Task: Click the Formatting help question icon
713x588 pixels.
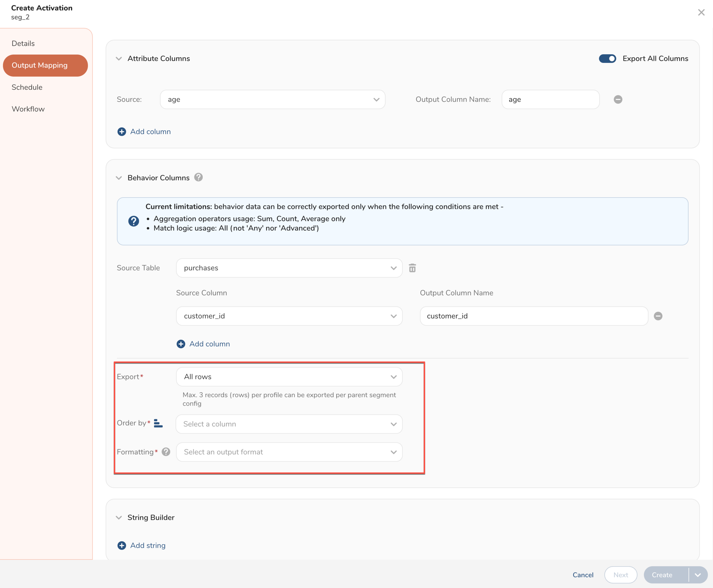Action: pyautogui.click(x=166, y=452)
